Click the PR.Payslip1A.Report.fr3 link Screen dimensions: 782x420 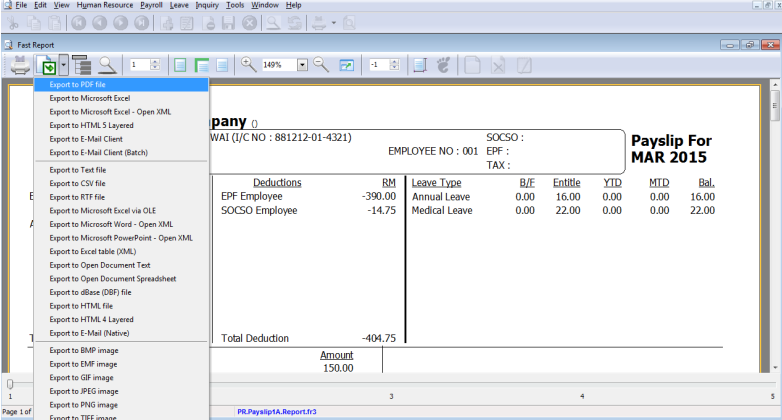276,411
